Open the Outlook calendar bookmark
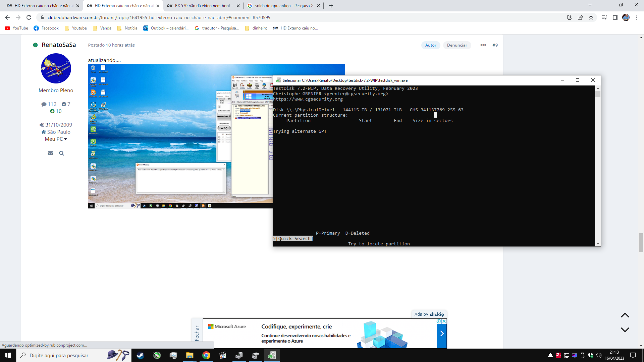 coord(166,28)
